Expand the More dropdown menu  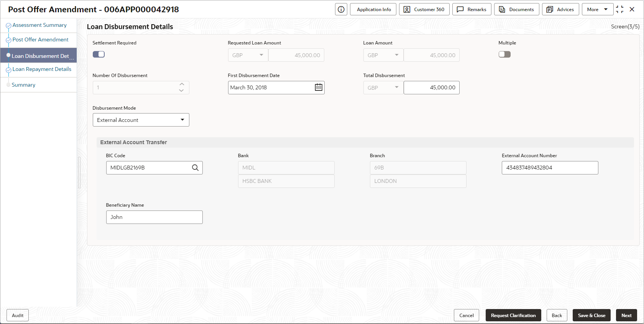coord(598,9)
